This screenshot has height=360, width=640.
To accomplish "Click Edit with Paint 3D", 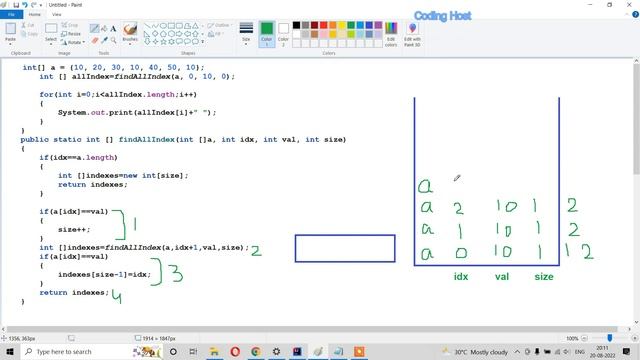I will pyautogui.click(x=412, y=34).
